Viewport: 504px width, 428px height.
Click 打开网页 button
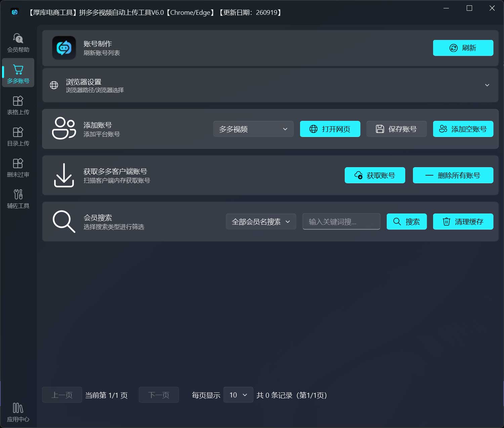(330, 129)
